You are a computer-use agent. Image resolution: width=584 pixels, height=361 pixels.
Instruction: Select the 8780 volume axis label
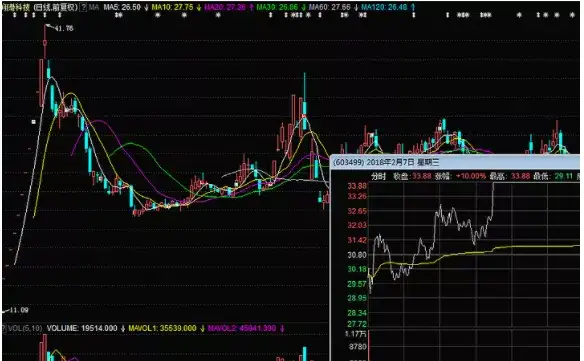point(358,347)
